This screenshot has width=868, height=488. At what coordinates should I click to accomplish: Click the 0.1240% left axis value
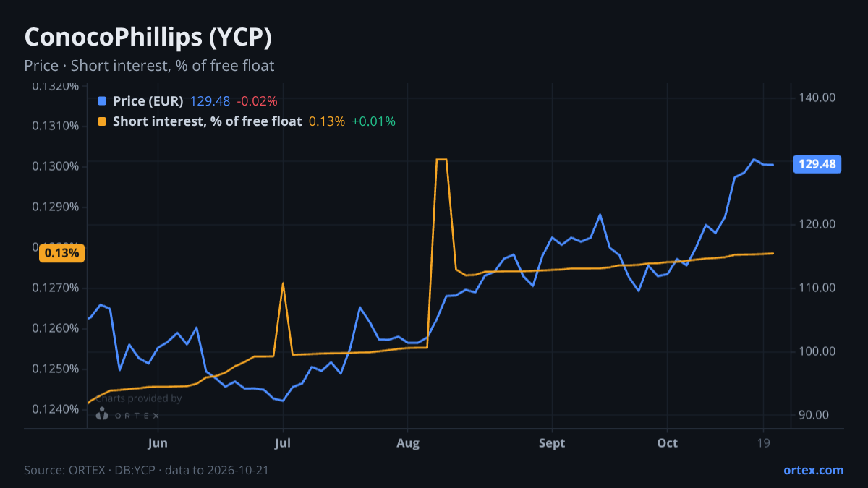click(x=54, y=409)
